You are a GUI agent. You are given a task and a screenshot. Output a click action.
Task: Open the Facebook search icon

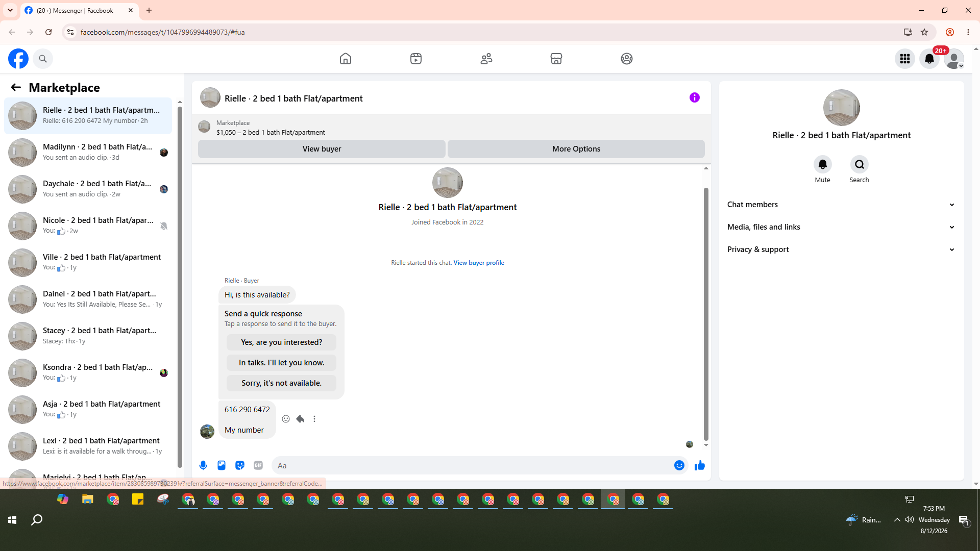tap(43, 59)
